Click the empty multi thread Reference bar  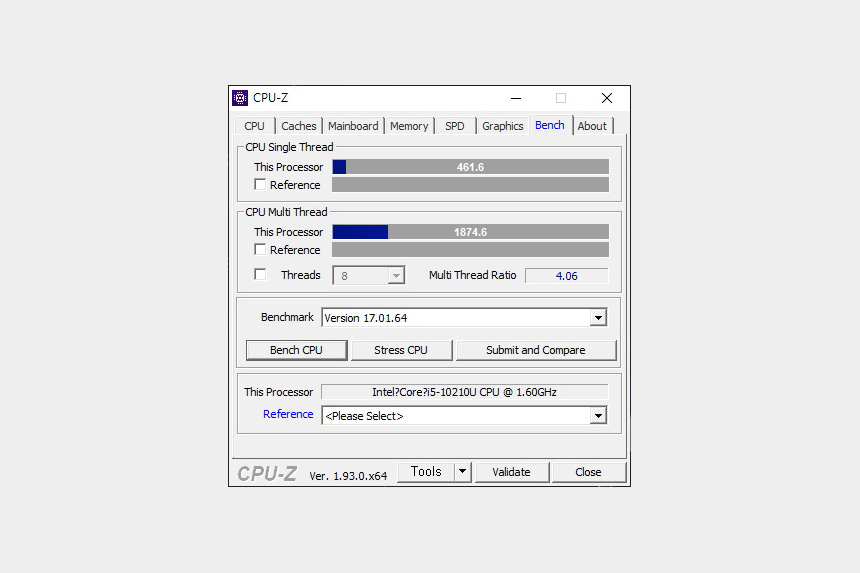[x=471, y=249]
